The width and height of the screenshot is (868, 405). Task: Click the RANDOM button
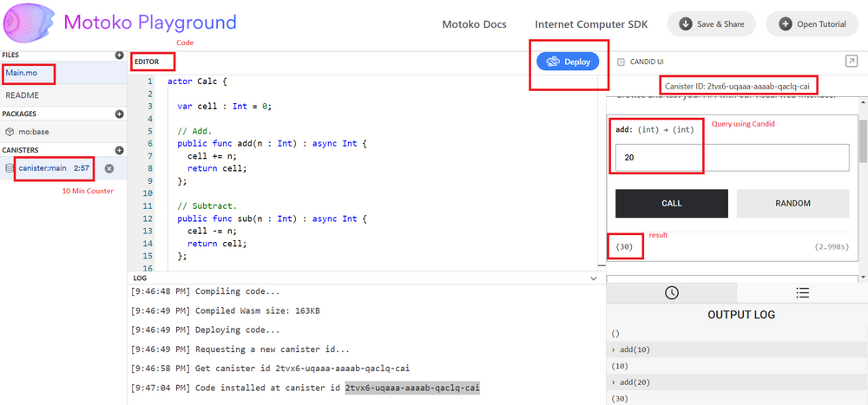click(792, 203)
